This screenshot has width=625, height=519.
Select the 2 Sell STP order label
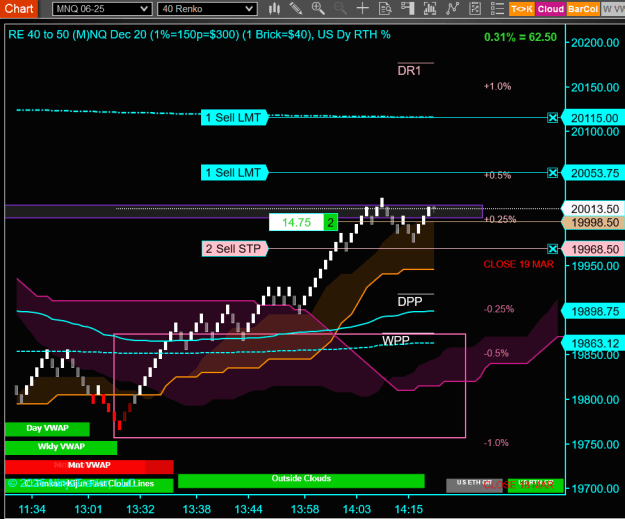[x=234, y=249]
